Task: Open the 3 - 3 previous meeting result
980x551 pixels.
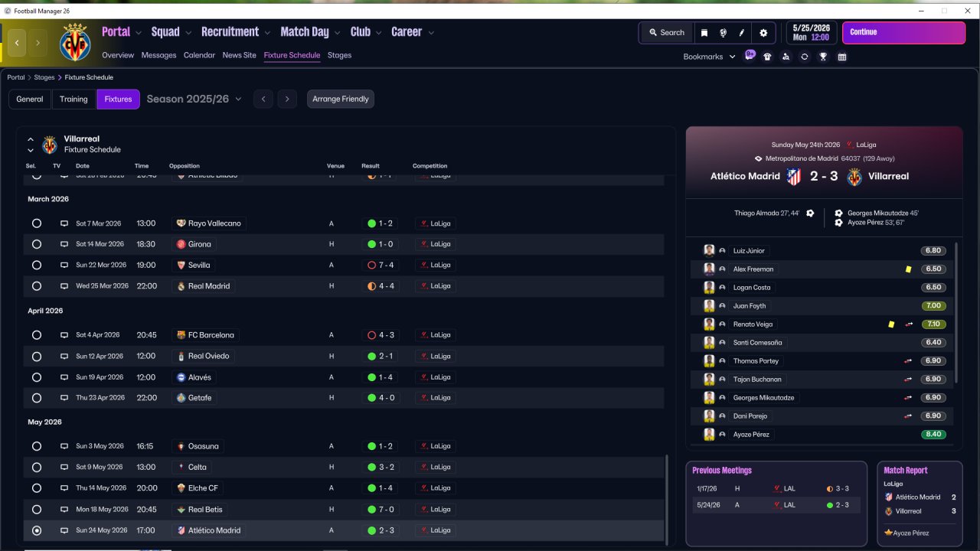Action: click(x=837, y=488)
